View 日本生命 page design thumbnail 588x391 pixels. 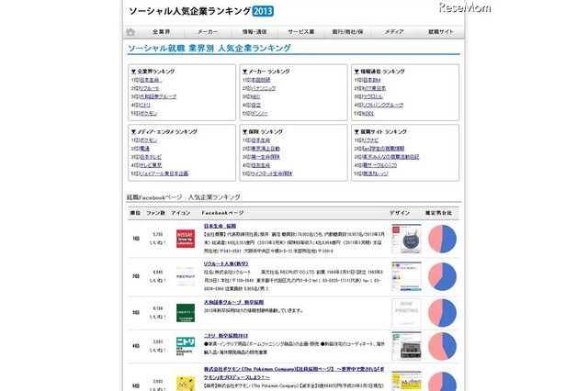pyautogui.click(x=406, y=239)
